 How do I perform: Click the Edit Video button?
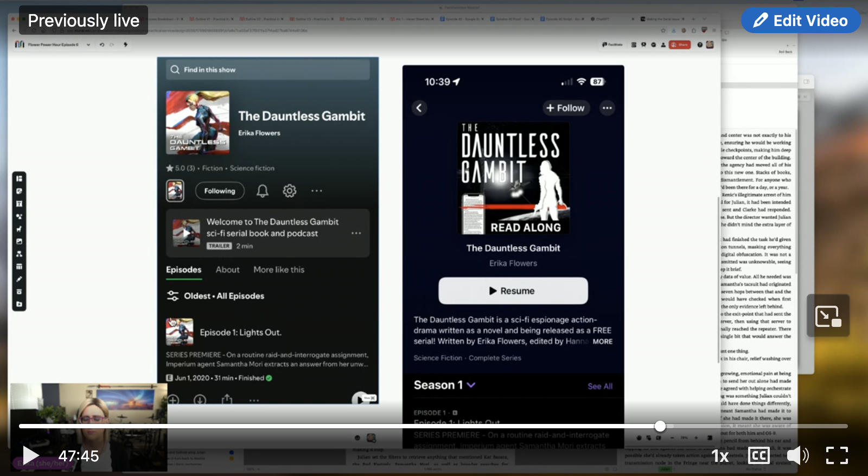(801, 21)
